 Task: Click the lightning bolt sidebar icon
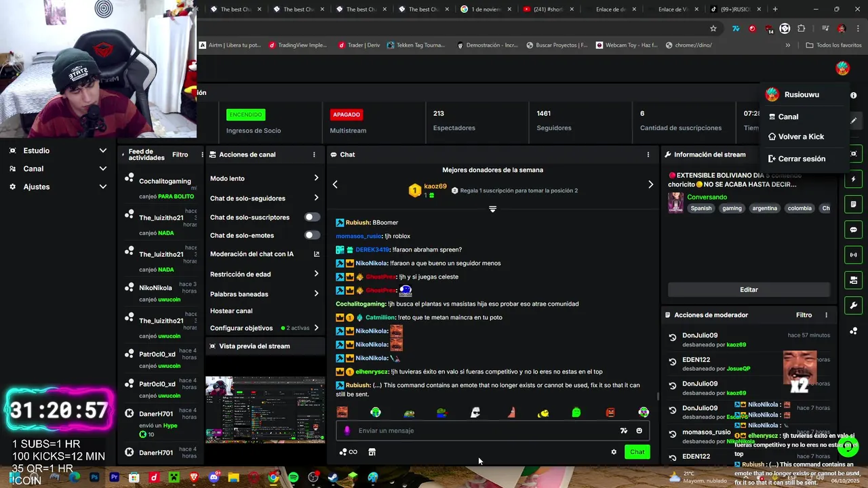coord(854,180)
